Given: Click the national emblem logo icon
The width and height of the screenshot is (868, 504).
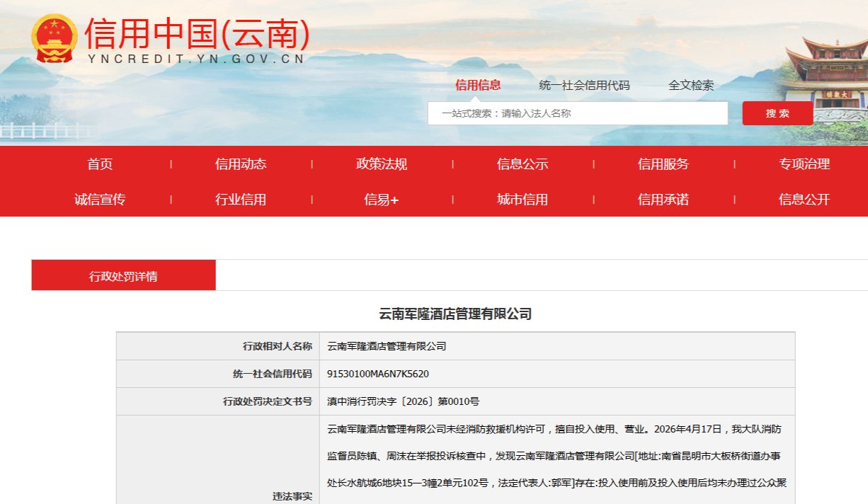Looking at the screenshot, I should pyautogui.click(x=55, y=38).
